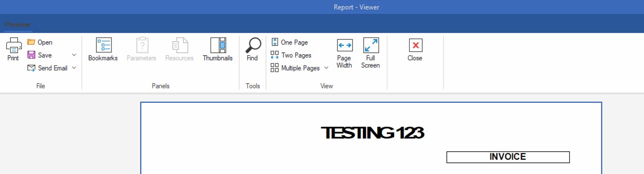Click the TESTING 123 report heading
This screenshot has height=174, width=644.
tap(372, 133)
